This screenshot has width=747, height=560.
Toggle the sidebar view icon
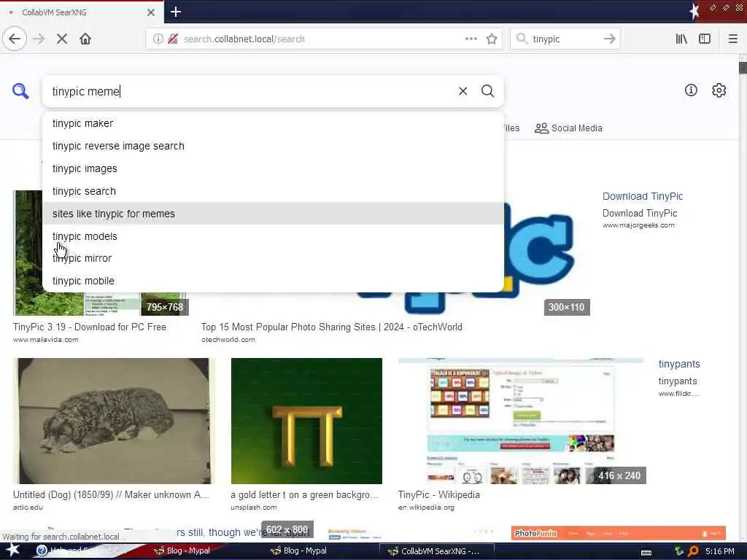click(x=705, y=39)
